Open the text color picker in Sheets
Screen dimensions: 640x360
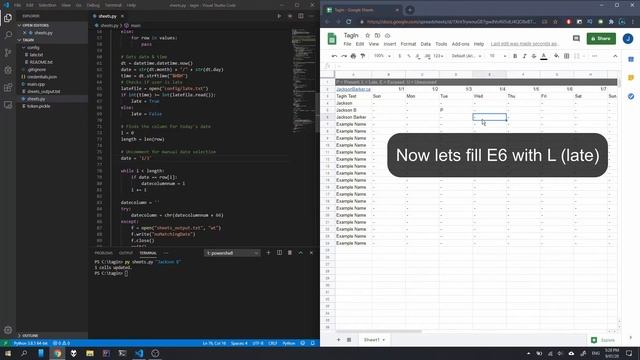pyautogui.click(x=544, y=56)
